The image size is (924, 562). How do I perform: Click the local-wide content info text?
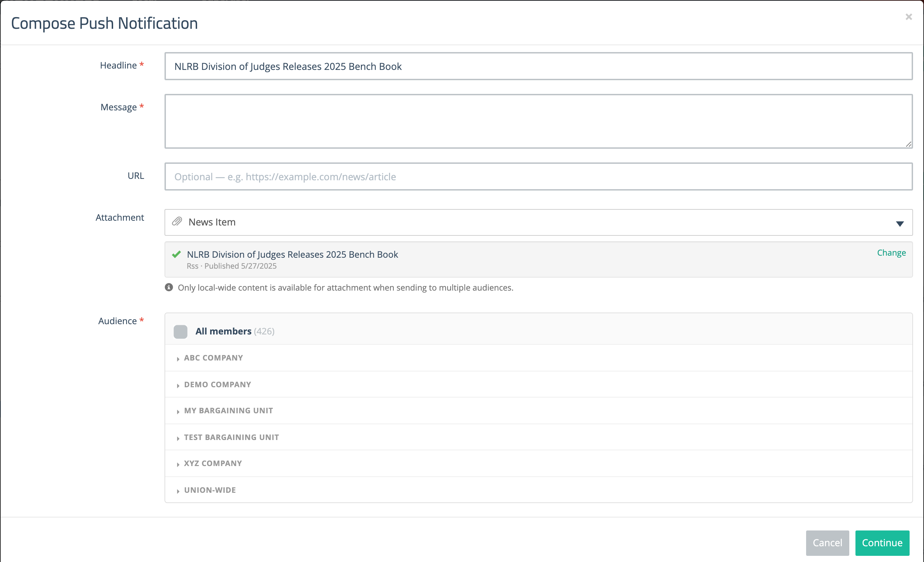[x=345, y=288]
